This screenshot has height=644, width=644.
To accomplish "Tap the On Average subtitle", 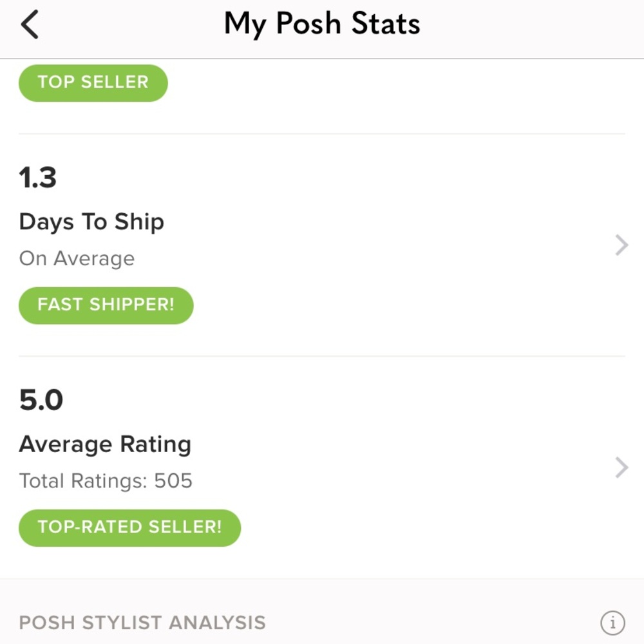I will [x=77, y=258].
